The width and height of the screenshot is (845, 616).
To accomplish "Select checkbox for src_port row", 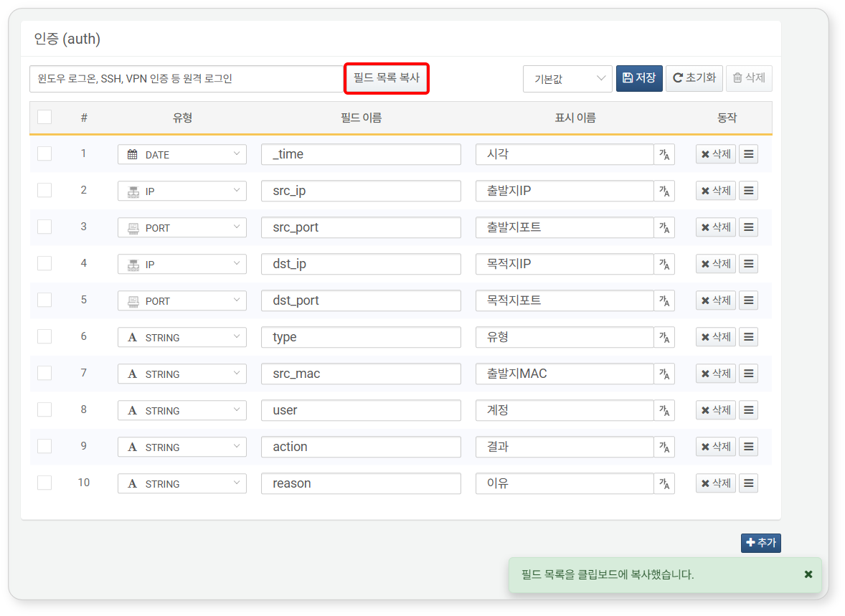I will (x=44, y=227).
